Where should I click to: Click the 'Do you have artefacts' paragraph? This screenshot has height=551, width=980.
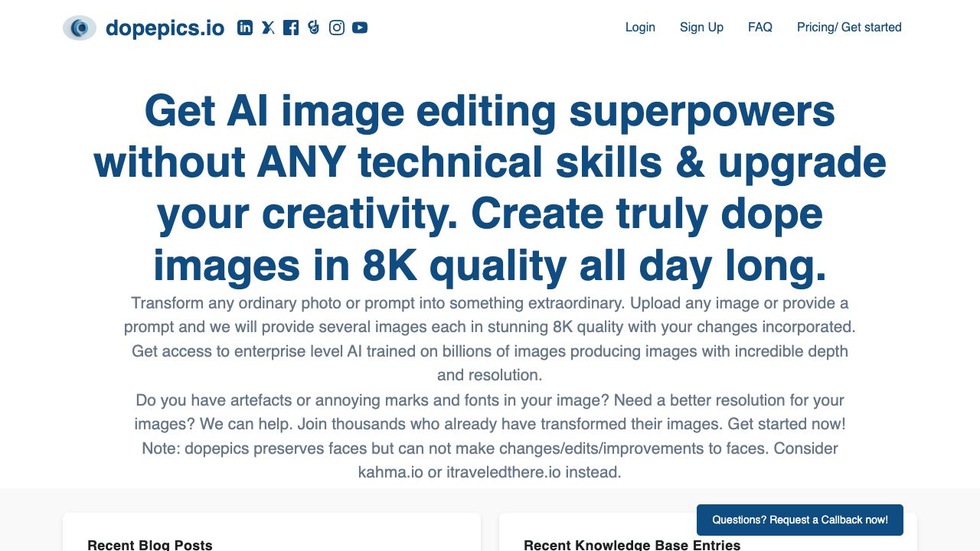tap(490, 412)
